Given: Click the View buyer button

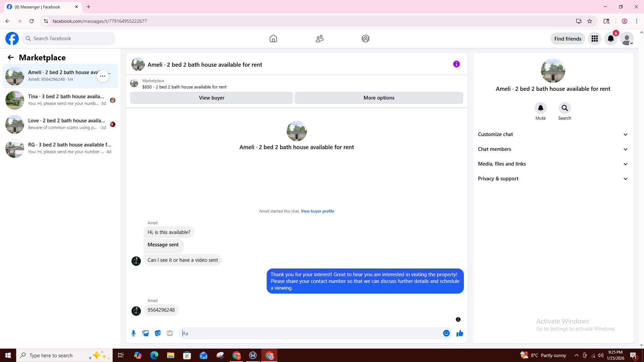Looking at the screenshot, I should click(x=211, y=98).
